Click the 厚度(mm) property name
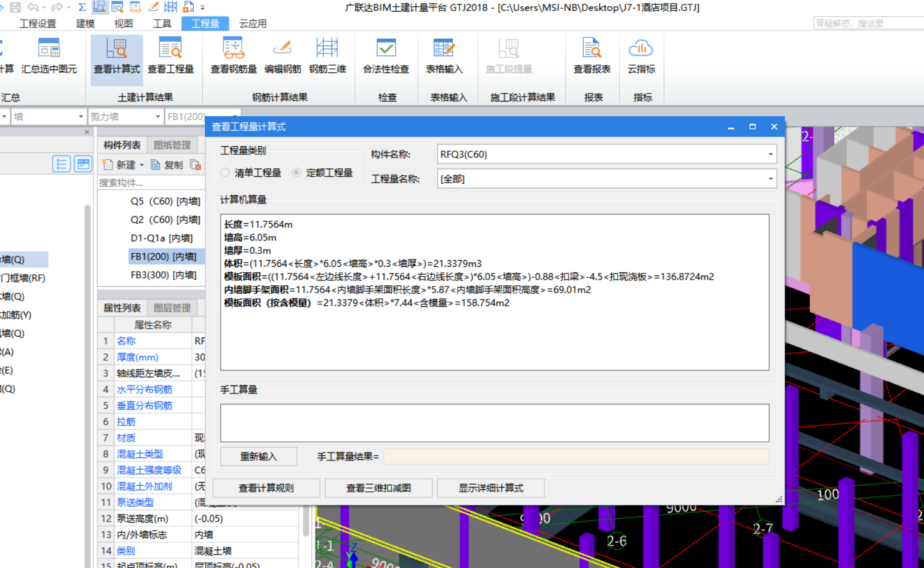924x568 pixels. [x=137, y=357]
